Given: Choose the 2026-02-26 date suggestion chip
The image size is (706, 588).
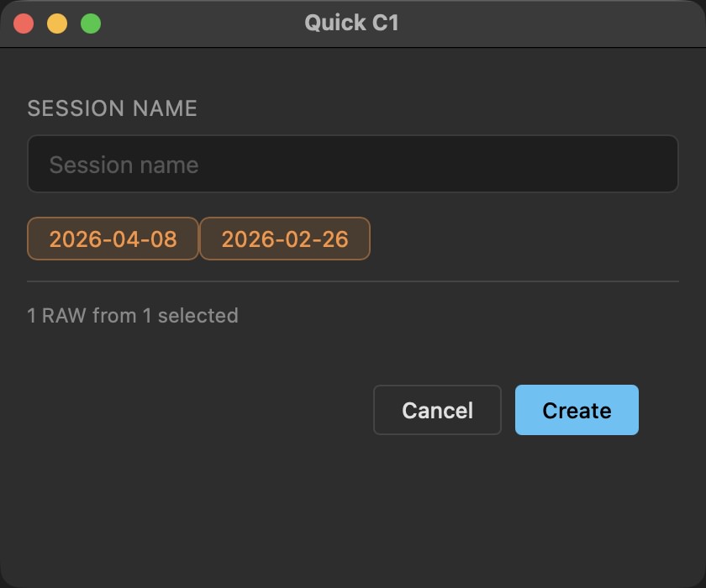Looking at the screenshot, I should 285,239.
